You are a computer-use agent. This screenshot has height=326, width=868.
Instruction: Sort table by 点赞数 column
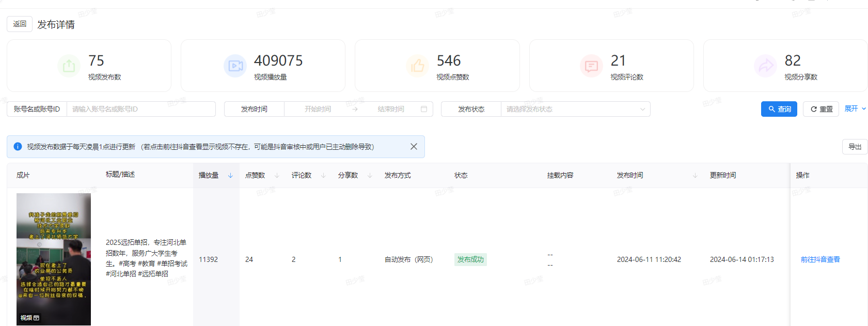(x=277, y=176)
